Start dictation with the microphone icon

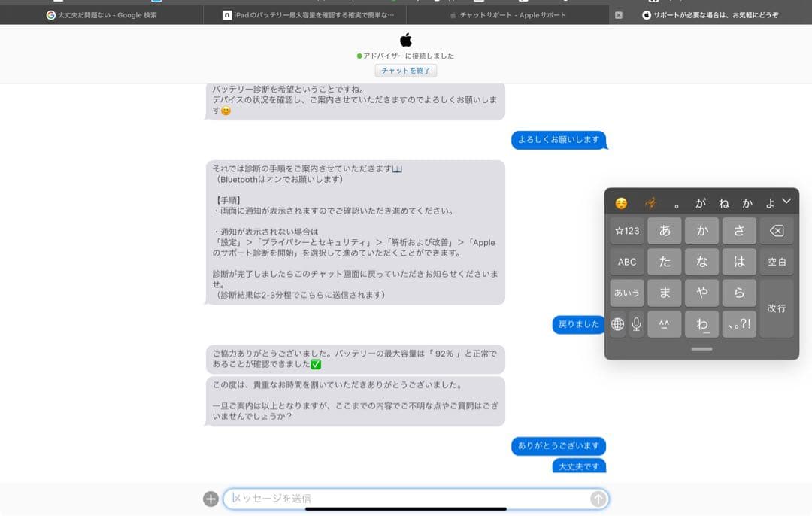tap(635, 323)
